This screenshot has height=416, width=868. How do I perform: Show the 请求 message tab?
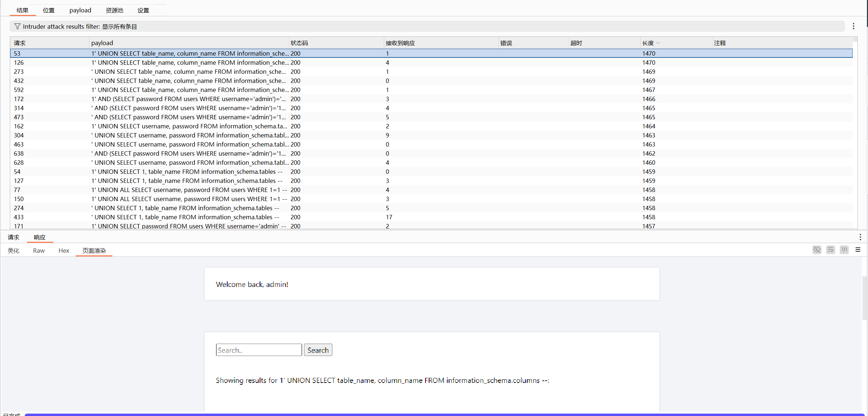coord(13,237)
